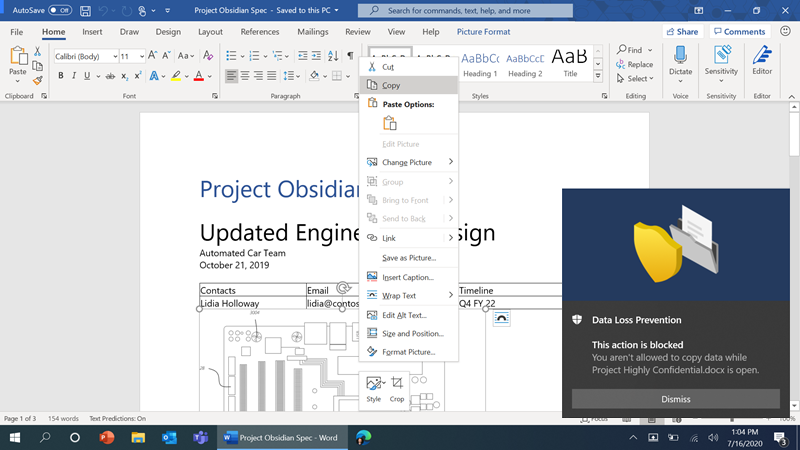Expand the Styles gallery
Image resolution: width=800 pixels, height=450 pixels.
[598, 76]
